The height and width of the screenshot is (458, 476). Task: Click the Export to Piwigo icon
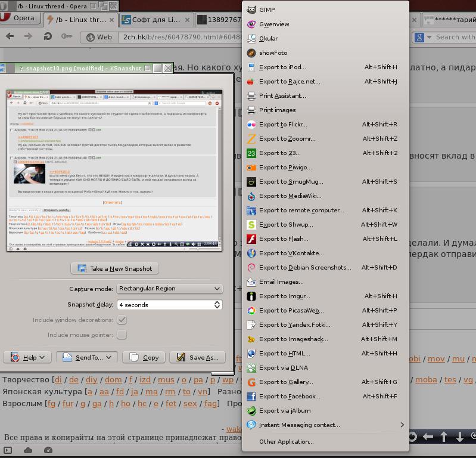click(x=251, y=167)
